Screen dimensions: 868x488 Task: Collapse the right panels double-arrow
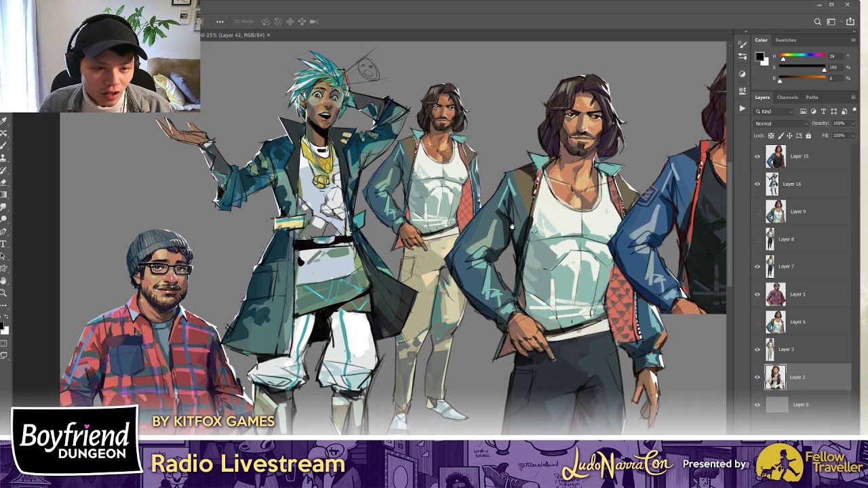(854, 31)
